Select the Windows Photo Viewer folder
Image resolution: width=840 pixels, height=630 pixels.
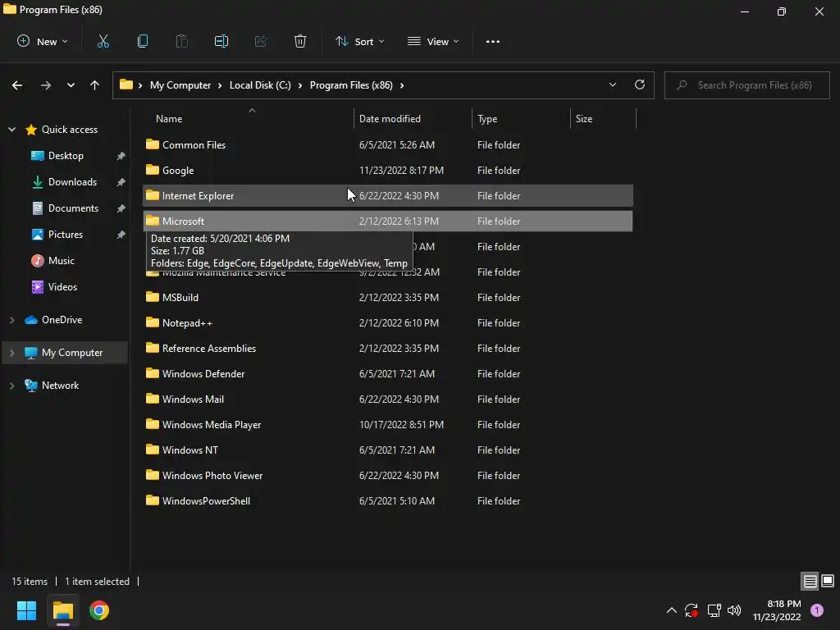point(387,476)
